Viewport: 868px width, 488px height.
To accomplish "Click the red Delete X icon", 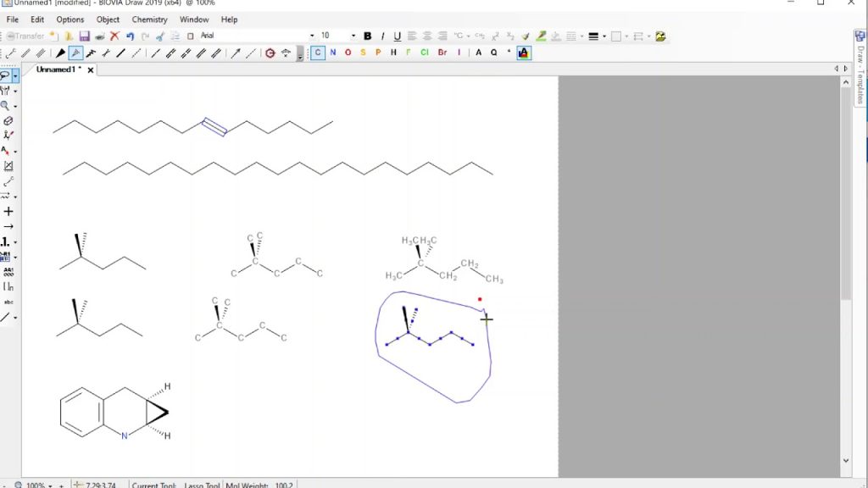I will pos(114,36).
